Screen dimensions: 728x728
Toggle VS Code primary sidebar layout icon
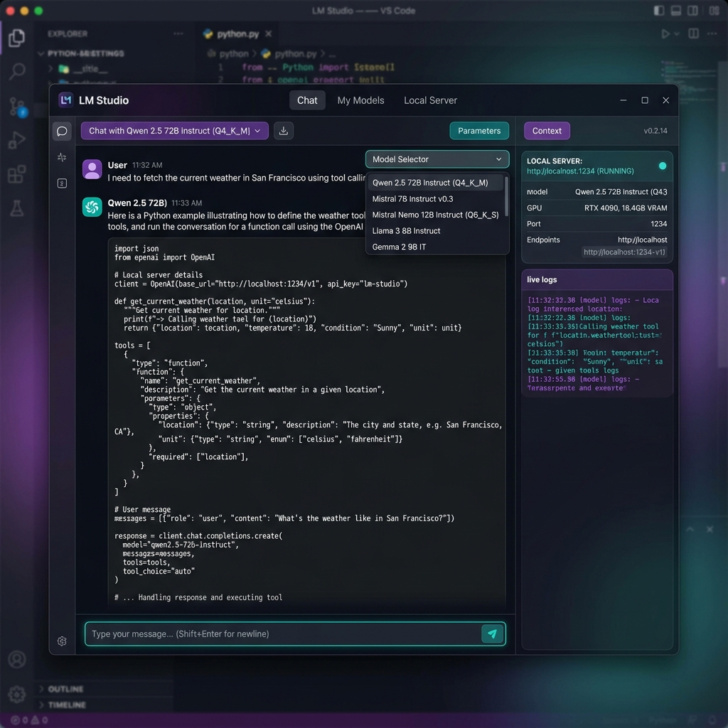tap(659, 11)
